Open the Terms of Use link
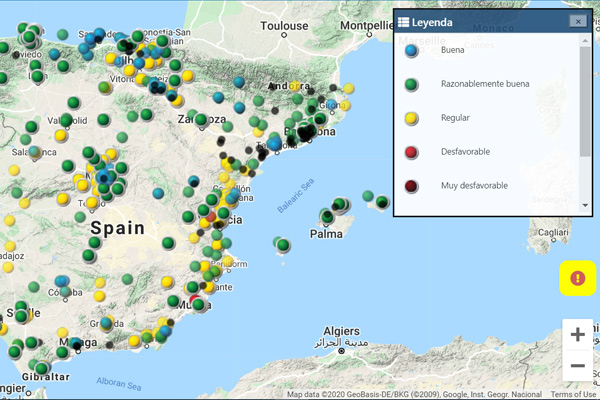The image size is (600, 400). 573,394
